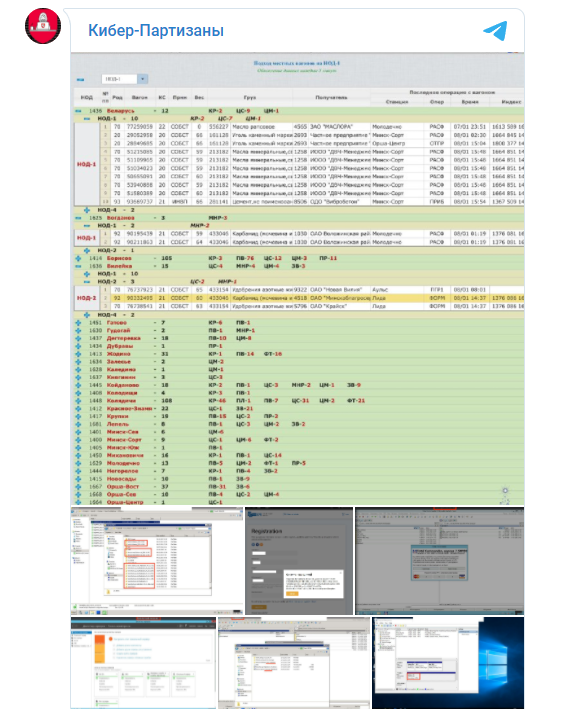Open the main railway wagon table image
Screen dimensions: 583x709
click(x=298, y=279)
